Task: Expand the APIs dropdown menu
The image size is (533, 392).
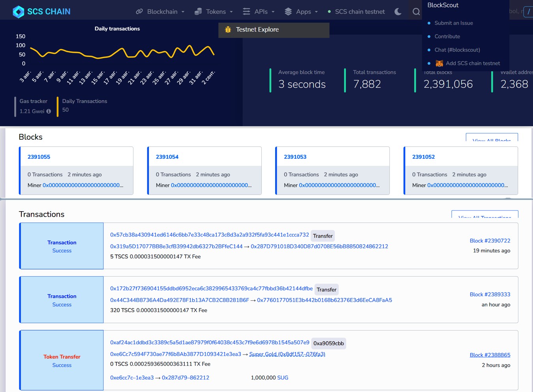Action: [259, 11]
